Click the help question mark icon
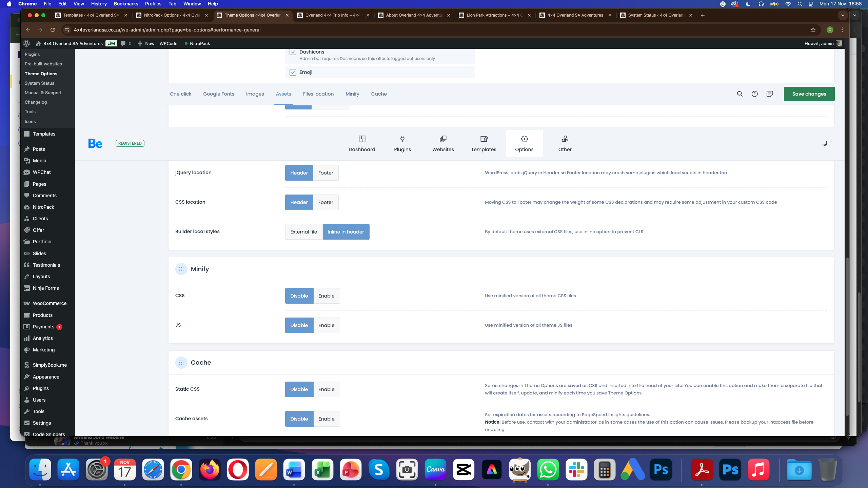The image size is (868, 488). coord(754,94)
